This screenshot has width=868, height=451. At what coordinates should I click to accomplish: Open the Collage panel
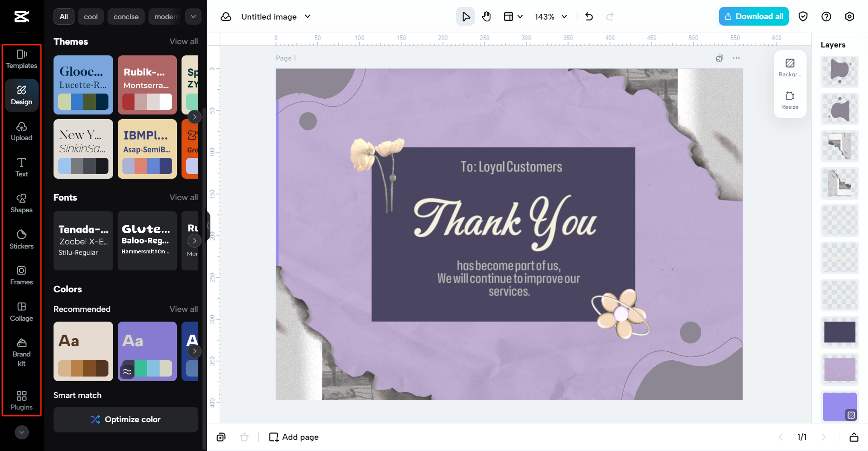point(21,312)
